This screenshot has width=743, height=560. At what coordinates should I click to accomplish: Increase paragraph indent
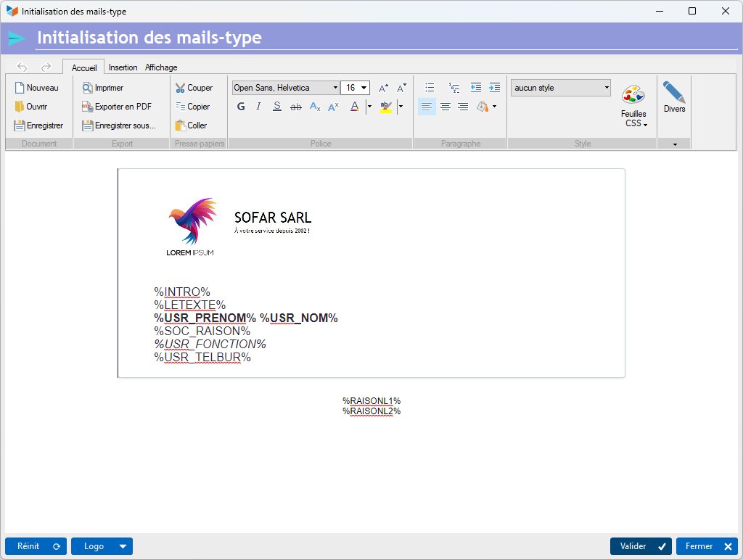click(494, 88)
